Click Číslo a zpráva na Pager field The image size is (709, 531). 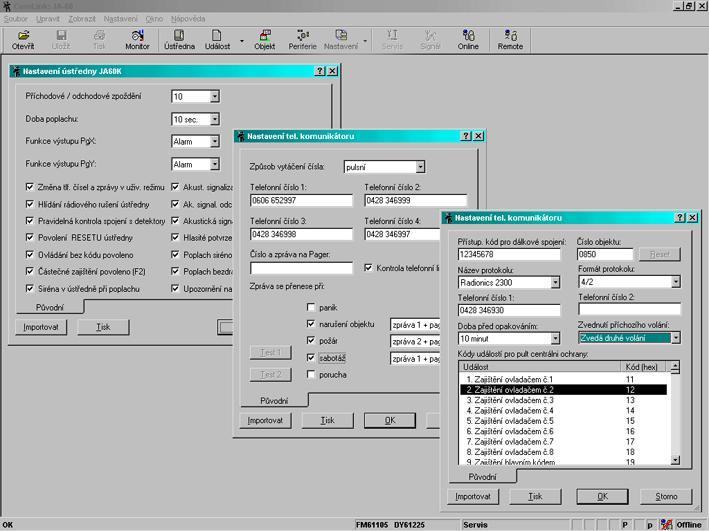(x=301, y=268)
